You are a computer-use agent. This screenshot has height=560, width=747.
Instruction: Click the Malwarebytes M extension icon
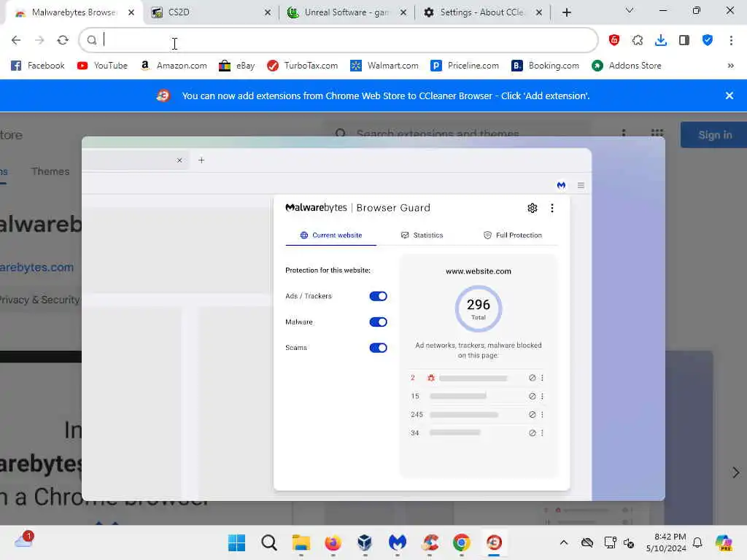coord(561,185)
